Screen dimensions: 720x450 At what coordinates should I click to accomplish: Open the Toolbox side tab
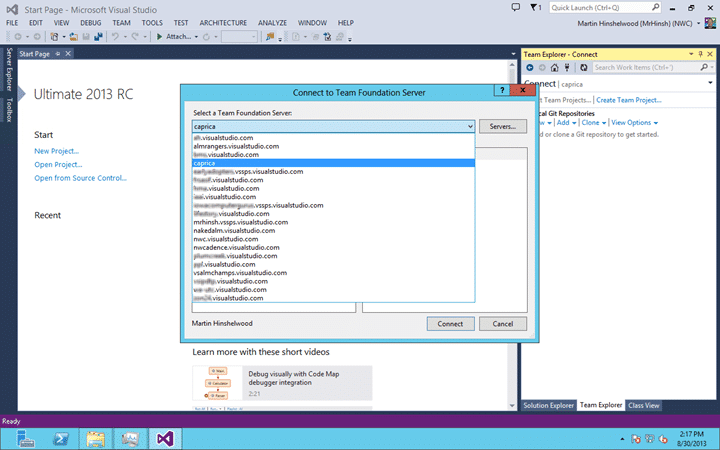[9, 110]
